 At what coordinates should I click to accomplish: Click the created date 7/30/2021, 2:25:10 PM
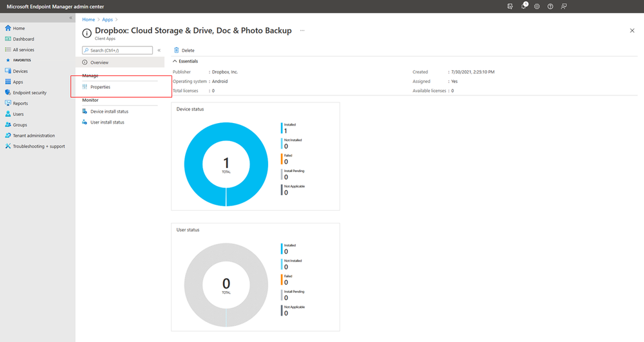coord(473,72)
